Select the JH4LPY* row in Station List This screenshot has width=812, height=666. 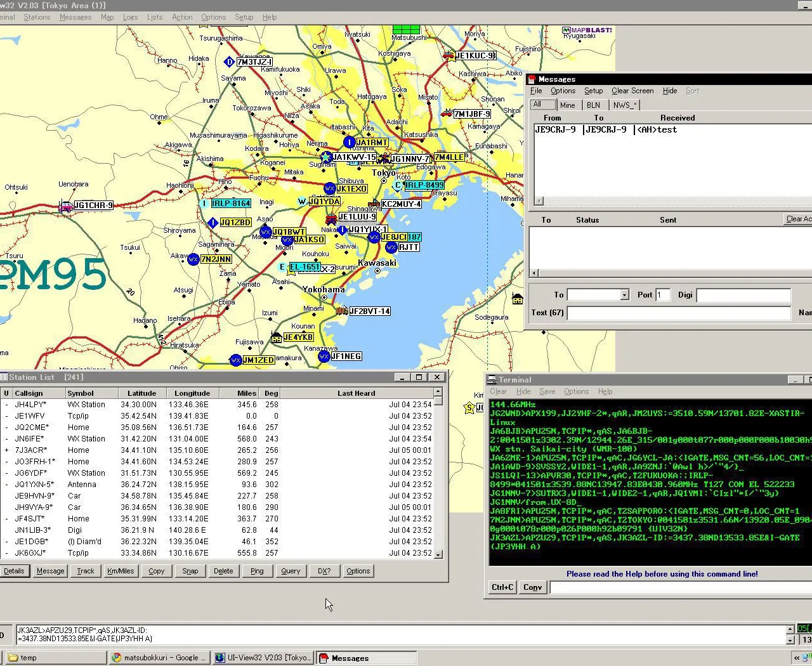coord(216,405)
